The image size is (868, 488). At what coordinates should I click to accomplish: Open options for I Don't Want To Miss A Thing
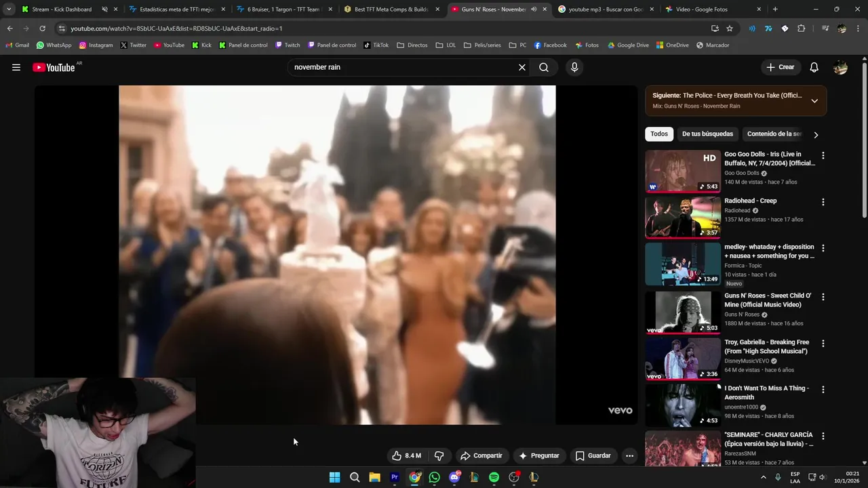click(x=823, y=390)
